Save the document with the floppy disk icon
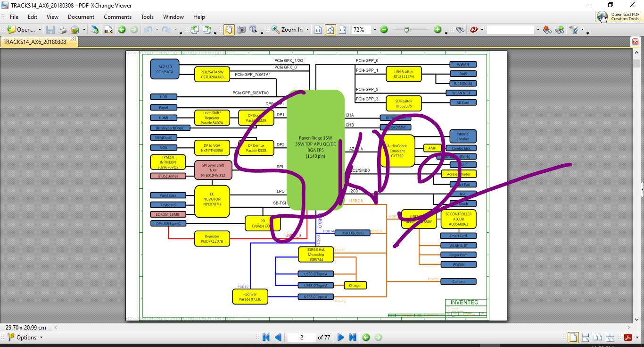Viewport: 644px width, 347px height. pos(50,30)
